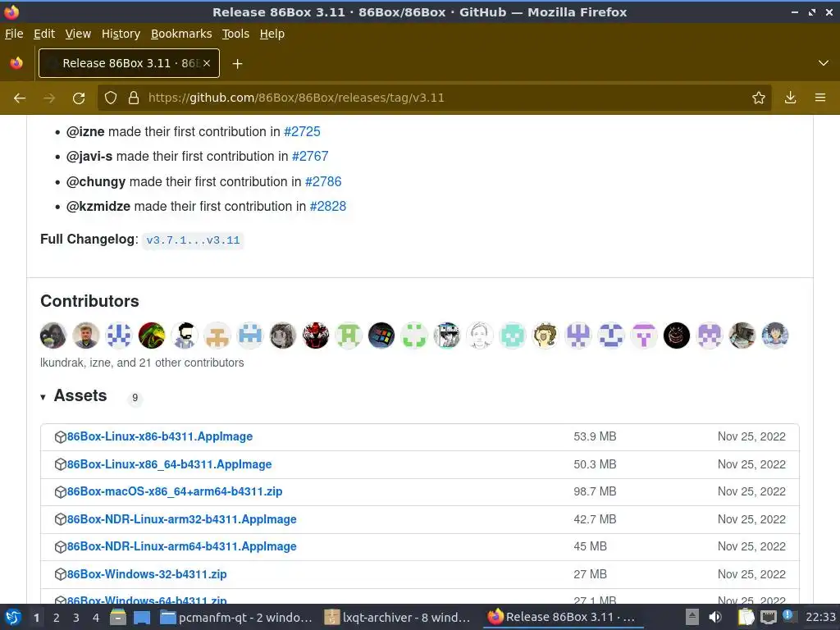The width and height of the screenshot is (840, 630).
Task: Download 86Box-Linux-x86_64-b4311.AppImage
Action: (x=169, y=464)
